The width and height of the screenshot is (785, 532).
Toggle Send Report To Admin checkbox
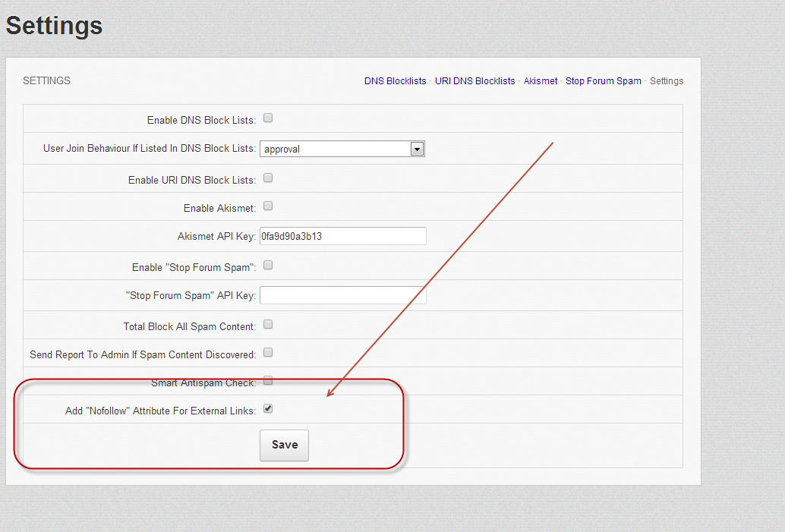tap(267, 353)
